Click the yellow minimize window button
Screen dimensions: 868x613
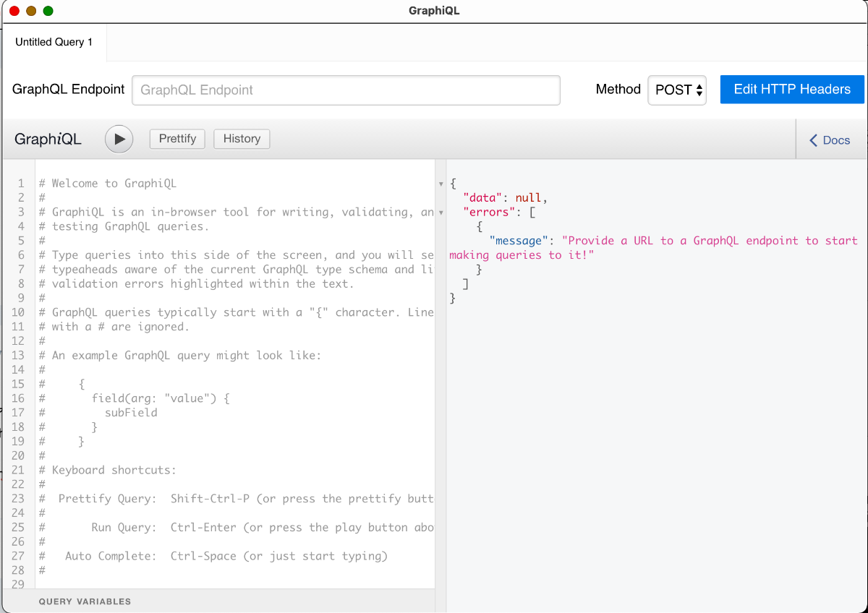click(31, 11)
